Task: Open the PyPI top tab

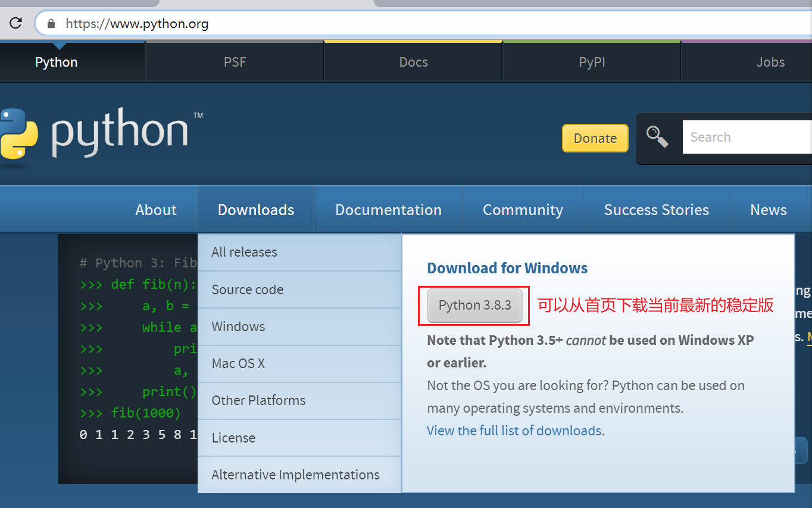Action: 592,62
